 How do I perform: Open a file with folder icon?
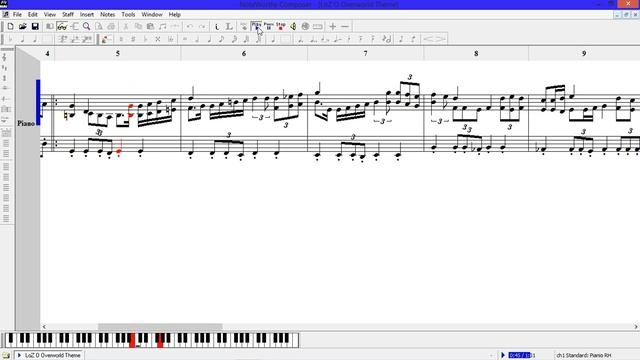[x=23, y=27]
